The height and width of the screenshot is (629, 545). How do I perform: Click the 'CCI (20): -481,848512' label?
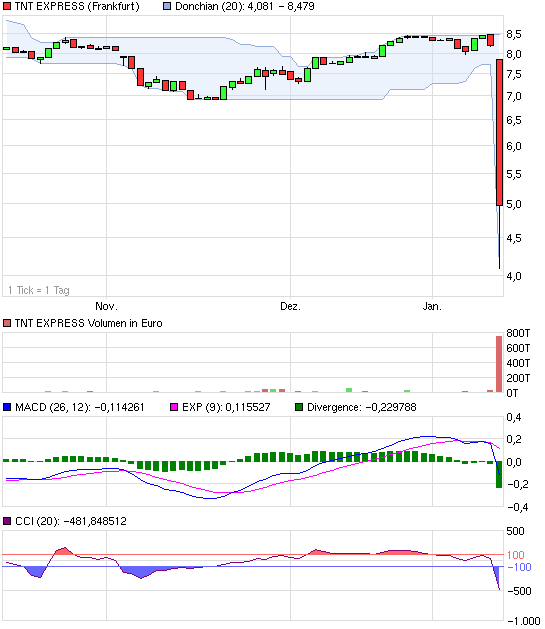(71, 521)
